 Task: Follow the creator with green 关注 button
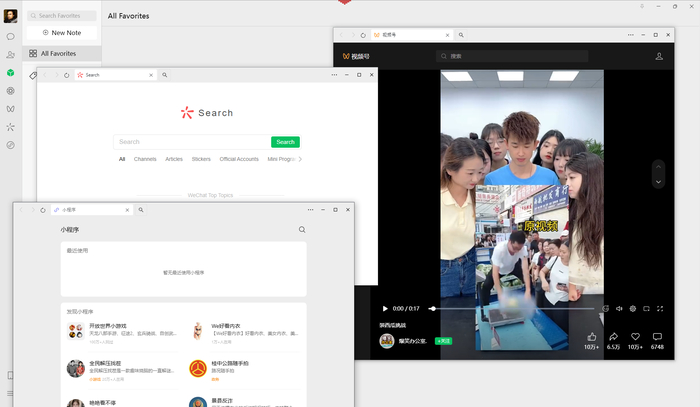tap(443, 341)
